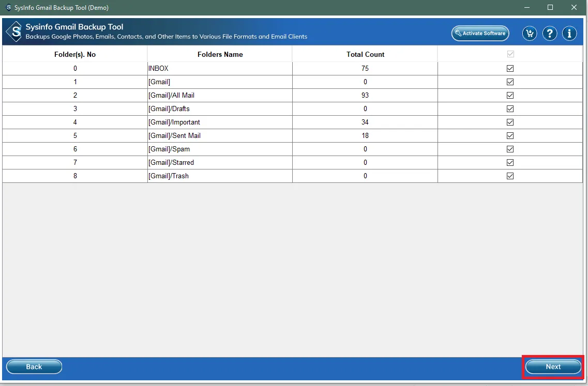The height and width of the screenshot is (386, 588).
Task: Select the [Gmail] folder name cell
Action: (220, 82)
